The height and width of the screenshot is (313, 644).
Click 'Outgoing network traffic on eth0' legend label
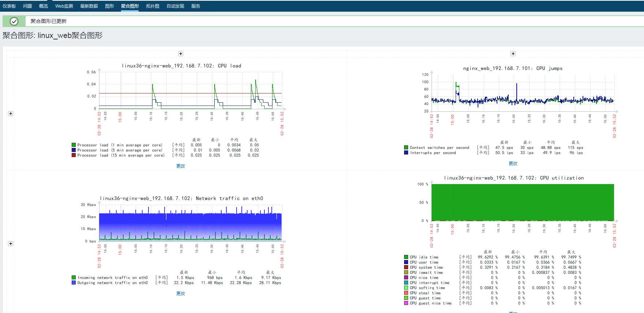(x=113, y=283)
